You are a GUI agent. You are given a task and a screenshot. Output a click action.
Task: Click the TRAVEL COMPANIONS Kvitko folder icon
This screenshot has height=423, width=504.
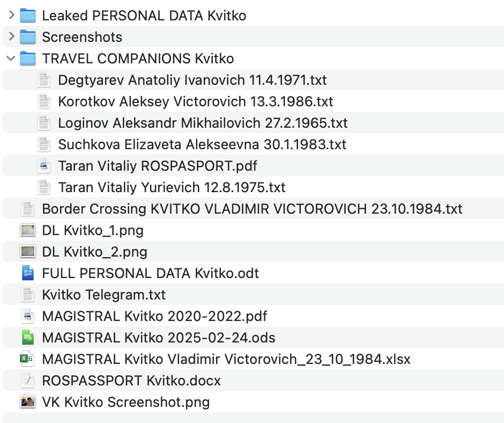[28, 59]
